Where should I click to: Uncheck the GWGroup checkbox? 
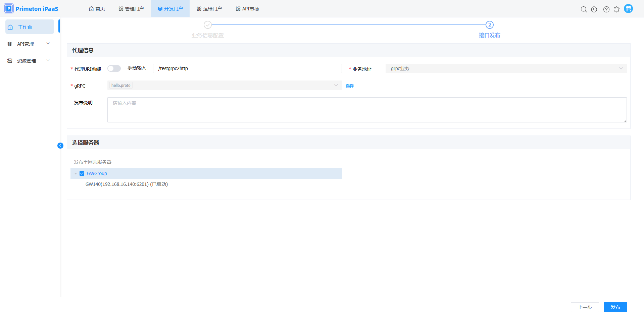click(82, 173)
